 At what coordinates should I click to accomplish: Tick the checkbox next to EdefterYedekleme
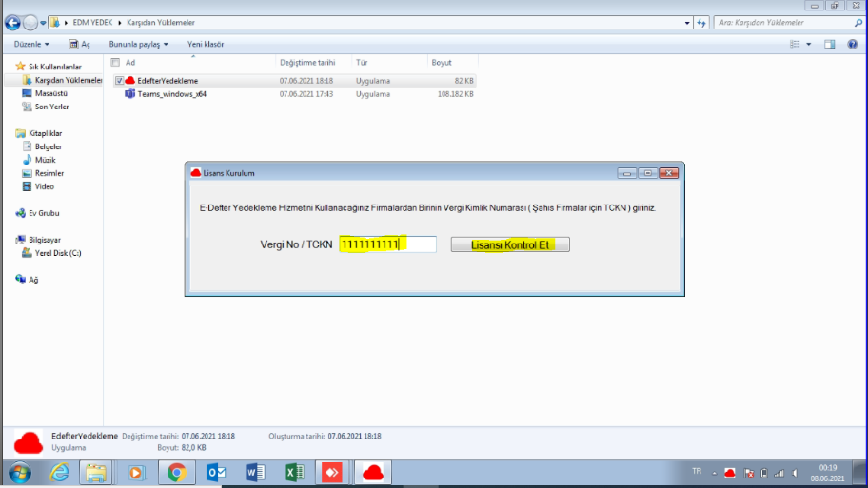click(119, 81)
